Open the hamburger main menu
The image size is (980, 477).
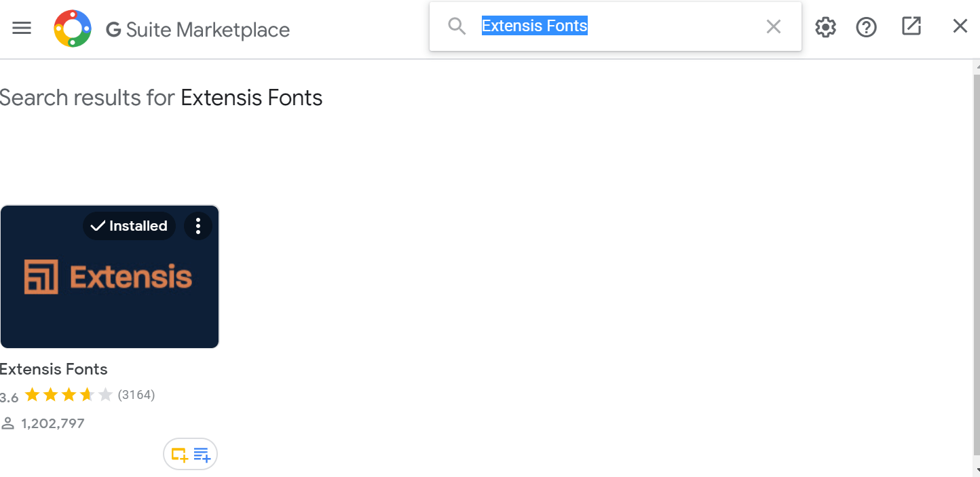tap(22, 28)
